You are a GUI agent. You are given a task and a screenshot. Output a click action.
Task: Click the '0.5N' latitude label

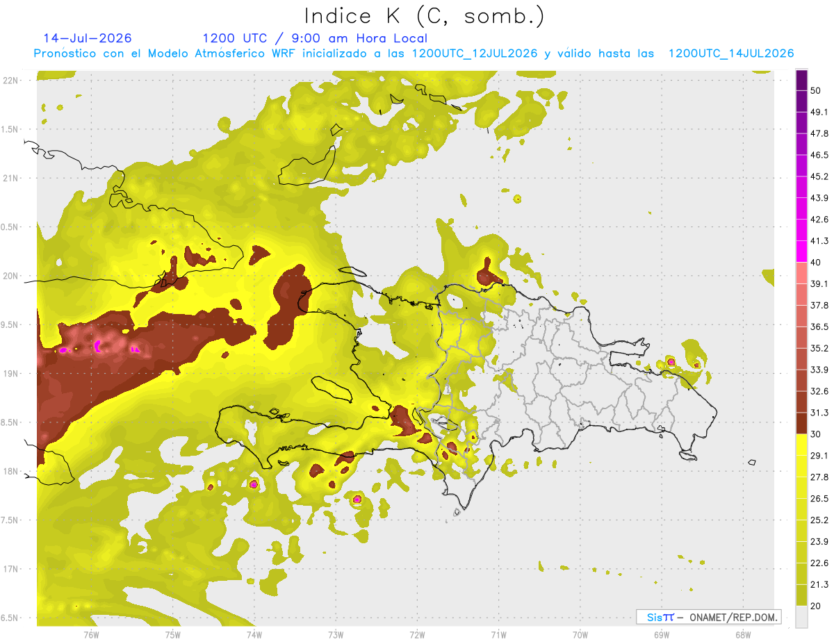(x=11, y=227)
